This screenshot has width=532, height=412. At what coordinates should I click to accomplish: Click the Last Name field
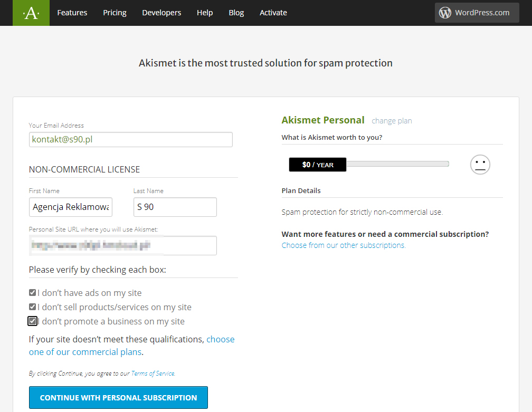click(175, 207)
